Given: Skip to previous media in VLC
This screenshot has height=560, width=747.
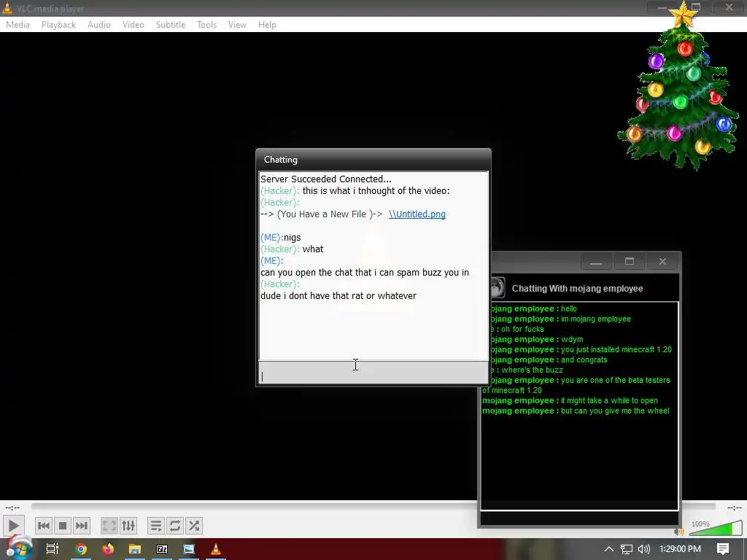Looking at the screenshot, I should coord(43,526).
